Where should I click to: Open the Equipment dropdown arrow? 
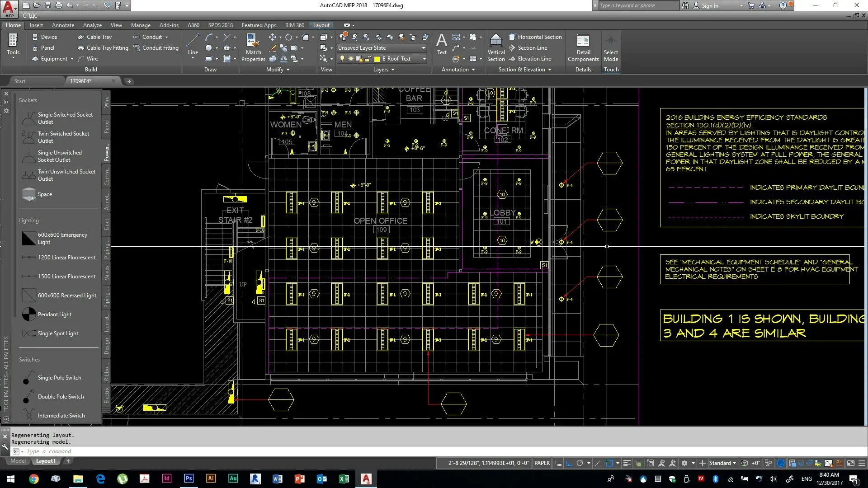click(x=72, y=59)
